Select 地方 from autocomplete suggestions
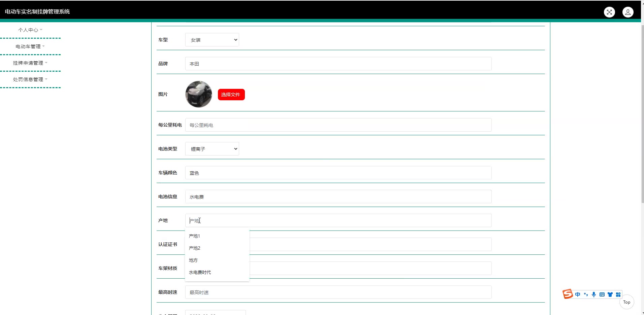 (x=217, y=260)
